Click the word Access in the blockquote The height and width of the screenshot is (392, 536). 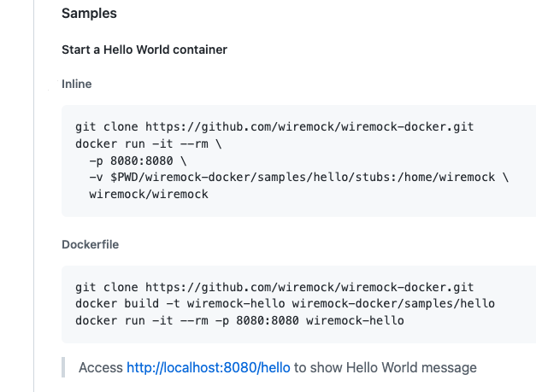click(x=101, y=368)
